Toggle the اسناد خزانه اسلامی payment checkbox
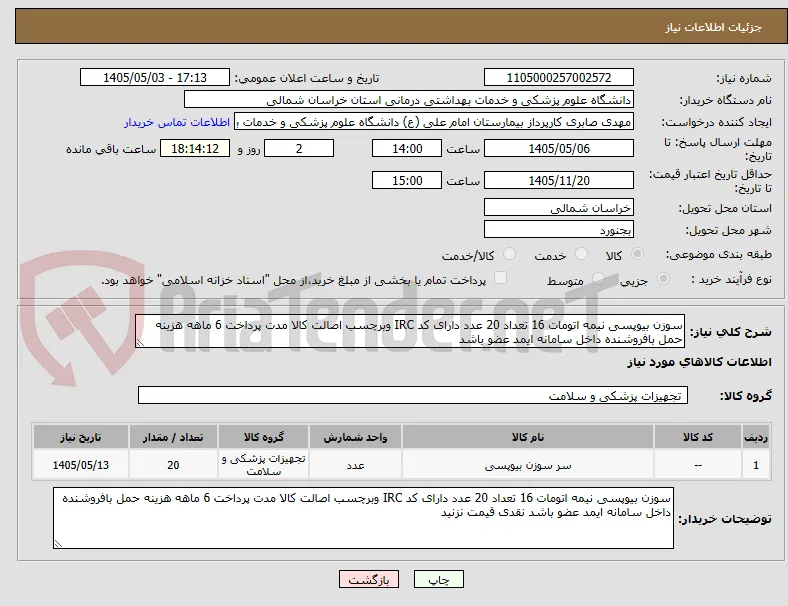Image resolution: width=788 pixels, height=606 pixels. (501, 278)
